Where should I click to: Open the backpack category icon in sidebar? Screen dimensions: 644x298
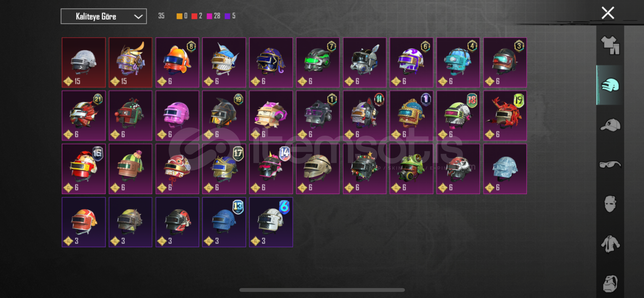[610, 284]
